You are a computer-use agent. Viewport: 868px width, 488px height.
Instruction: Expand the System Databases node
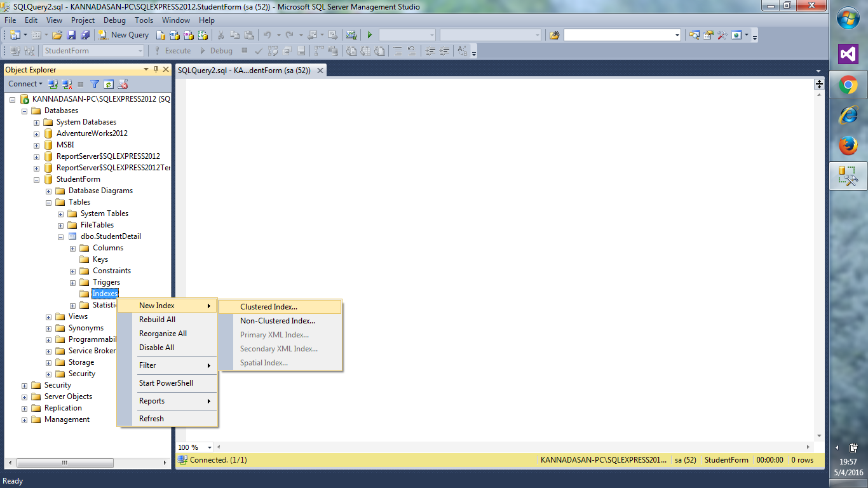37,123
